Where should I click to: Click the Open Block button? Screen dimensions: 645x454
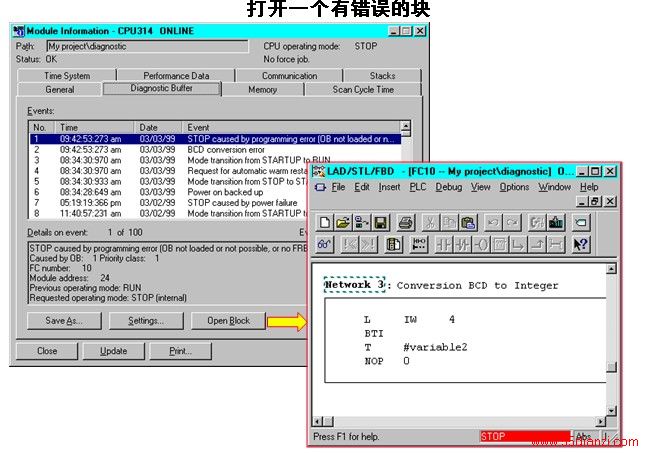228,321
